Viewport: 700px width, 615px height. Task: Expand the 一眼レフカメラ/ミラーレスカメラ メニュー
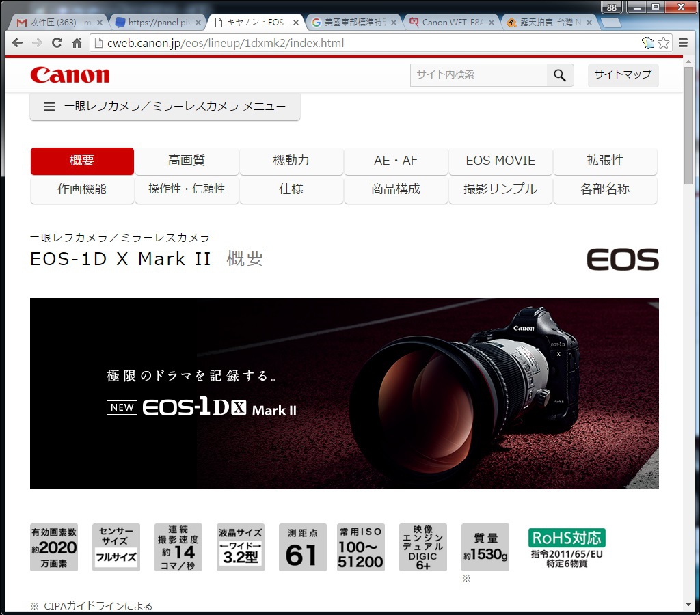pos(165,106)
